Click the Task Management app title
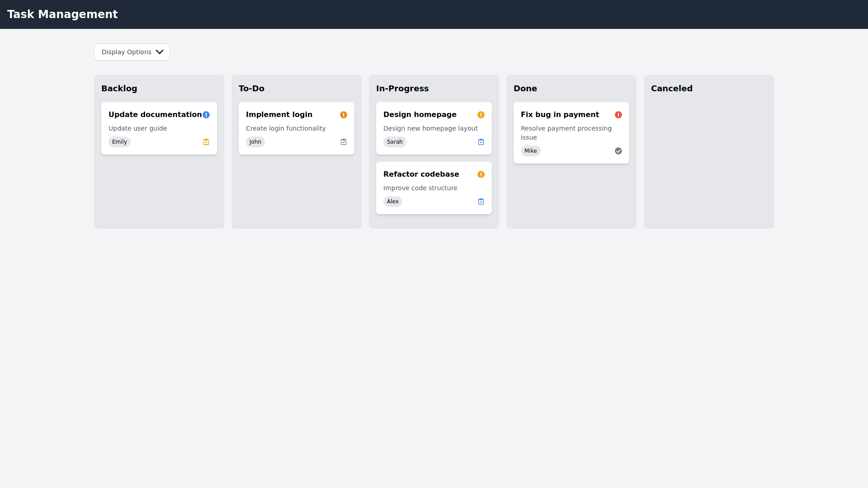868x488 pixels. [62, 14]
